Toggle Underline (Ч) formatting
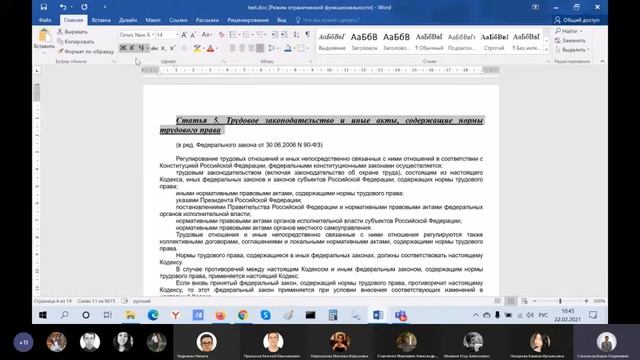Image resolution: width=640 pixels, height=360 pixels. click(x=141, y=48)
